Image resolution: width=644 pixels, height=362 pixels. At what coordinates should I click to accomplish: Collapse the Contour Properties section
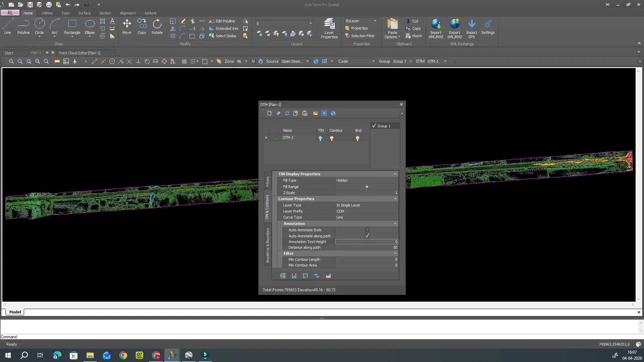(395, 199)
